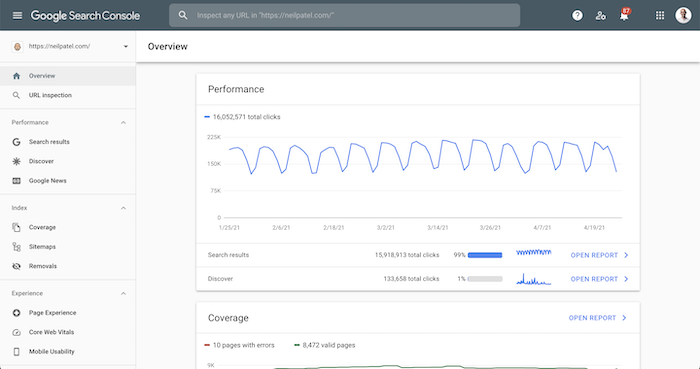Click the Removals crossed-eye icon

coord(17,266)
